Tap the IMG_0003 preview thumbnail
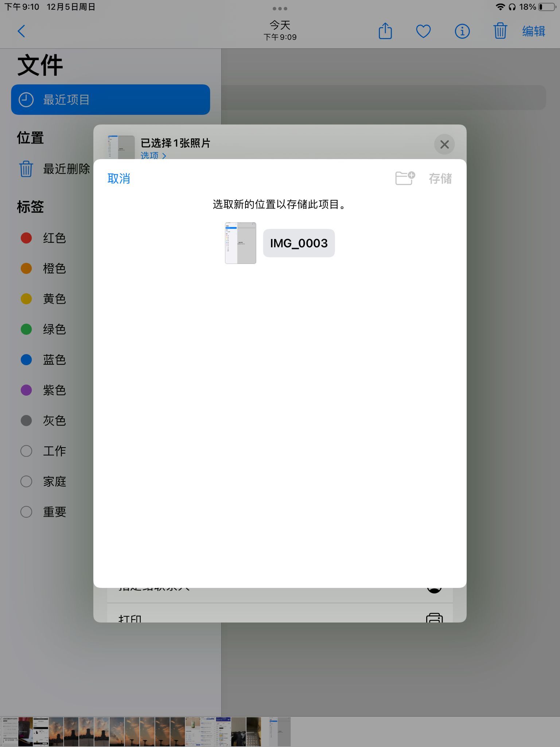560x747 pixels. pyautogui.click(x=241, y=243)
